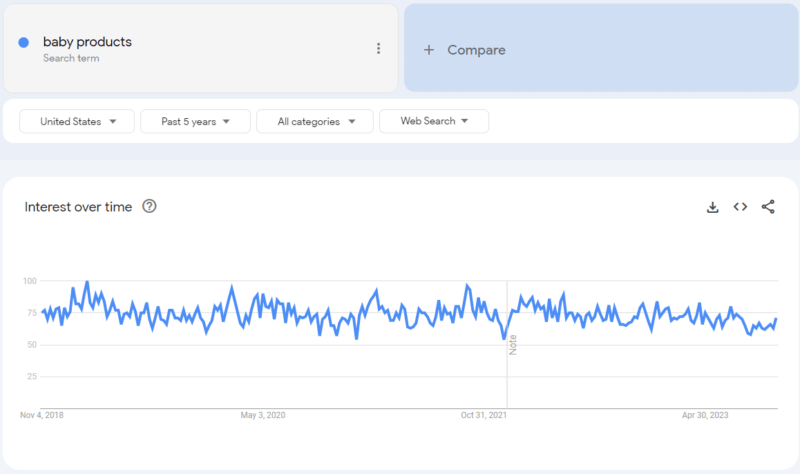800x474 pixels.
Task: Click the Search term subtitle text
Action: click(x=71, y=58)
